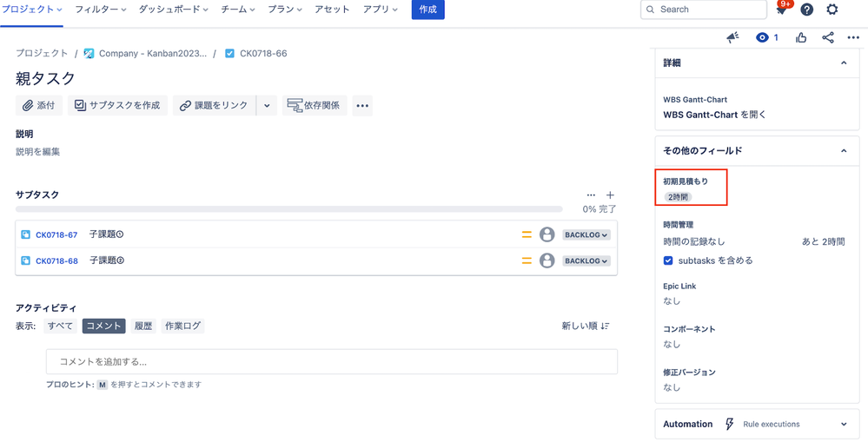Select the すべて activity tab
Screen dimensions: 868x442
coord(60,326)
